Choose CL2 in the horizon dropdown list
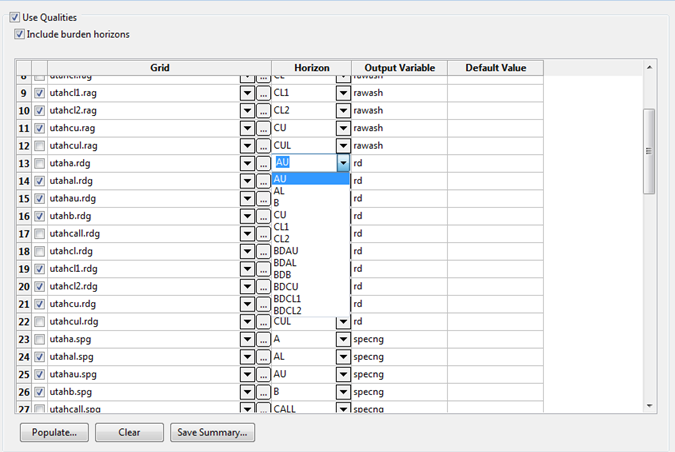The image size is (675, 452). point(281,238)
